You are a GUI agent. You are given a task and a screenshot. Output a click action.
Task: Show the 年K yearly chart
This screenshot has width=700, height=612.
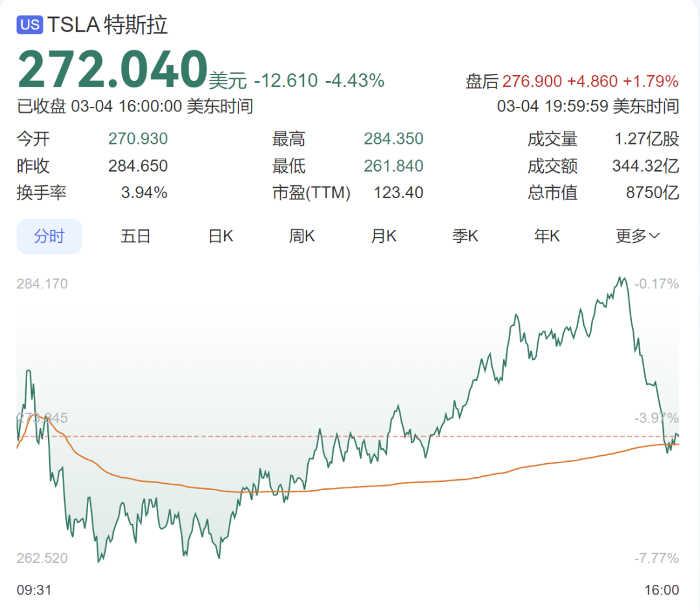[x=546, y=236]
